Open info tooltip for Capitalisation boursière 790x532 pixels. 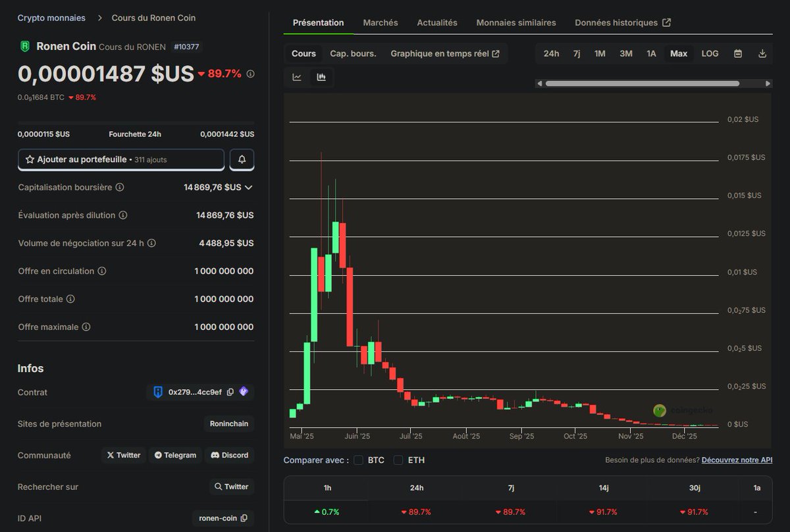(x=120, y=188)
